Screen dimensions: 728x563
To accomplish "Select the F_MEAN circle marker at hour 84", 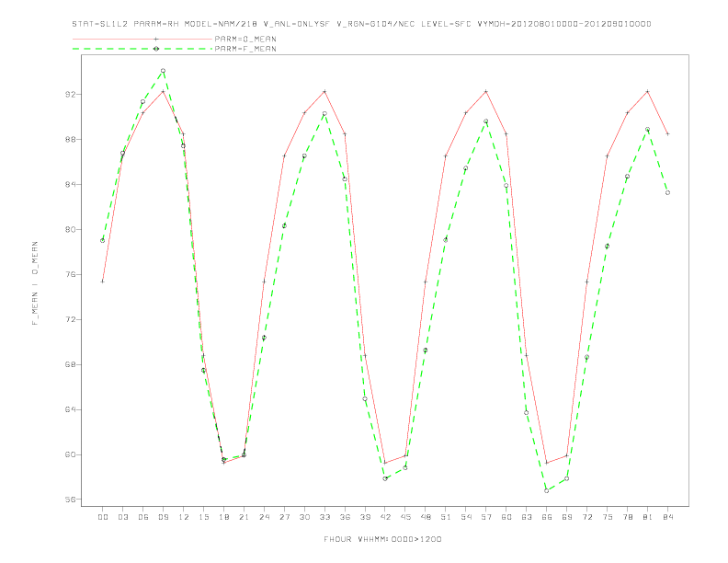I will tap(667, 193).
